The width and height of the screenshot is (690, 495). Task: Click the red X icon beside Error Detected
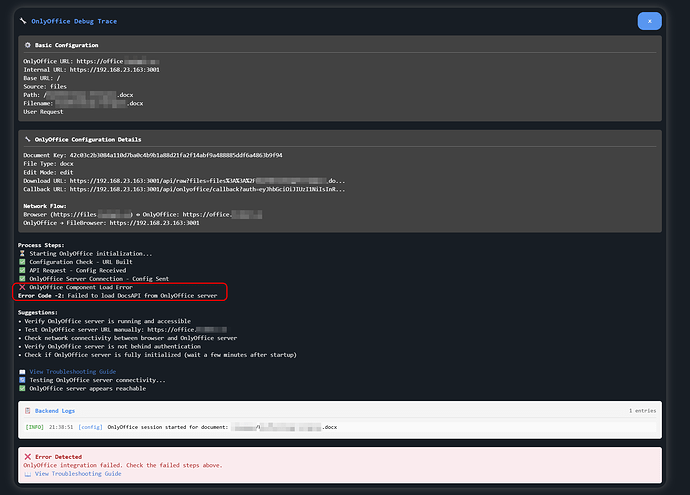(x=27, y=457)
